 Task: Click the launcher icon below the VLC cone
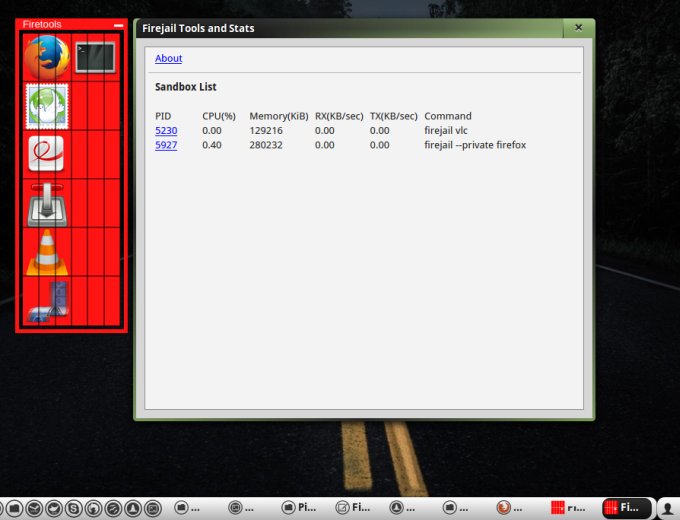coord(48,301)
